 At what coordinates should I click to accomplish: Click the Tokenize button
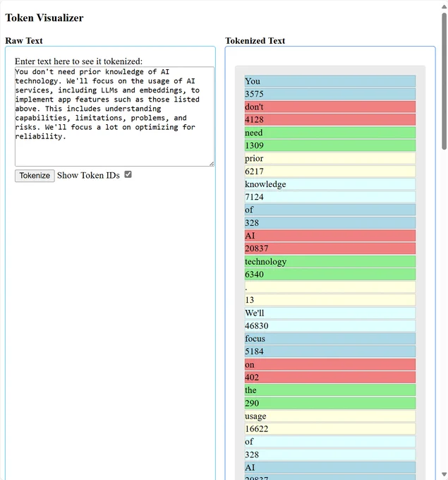[35, 176]
